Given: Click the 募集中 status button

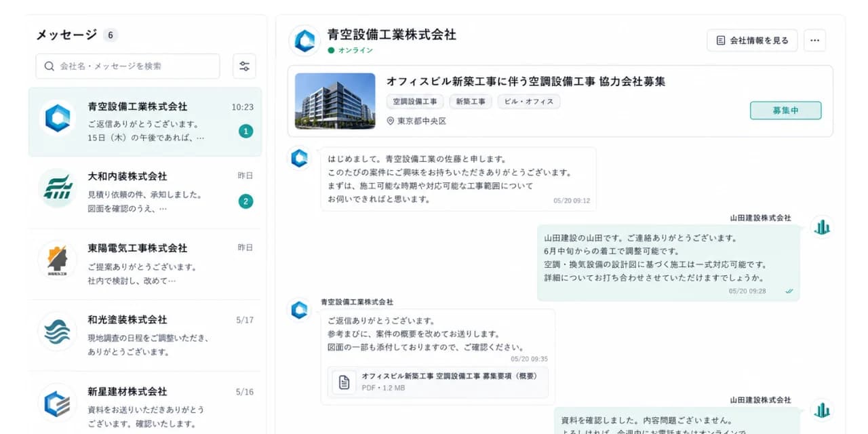Looking at the screenshot, I should 785,111.
